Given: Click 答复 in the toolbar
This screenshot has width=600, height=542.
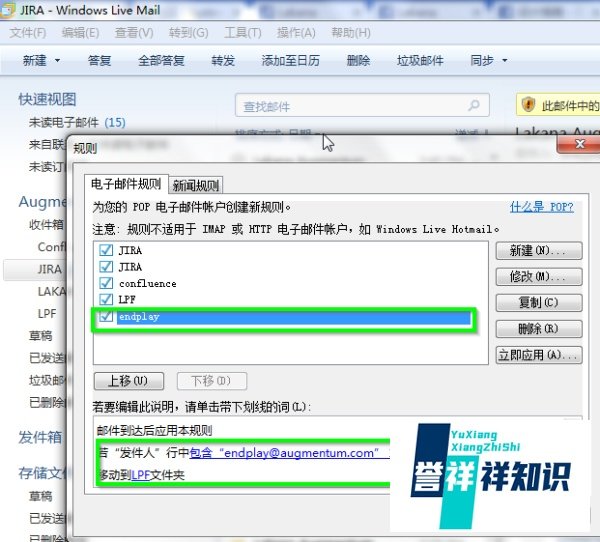Looking at the screenshot, I should pyautogui.click(x=99, y=60).
